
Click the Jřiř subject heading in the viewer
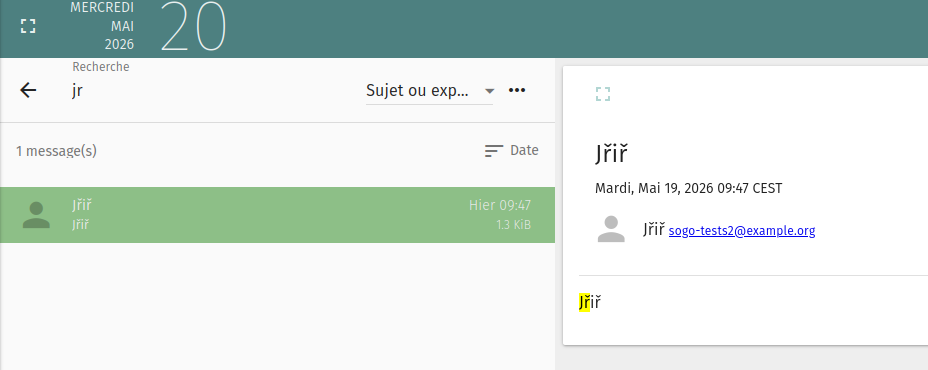pos(611,155)
